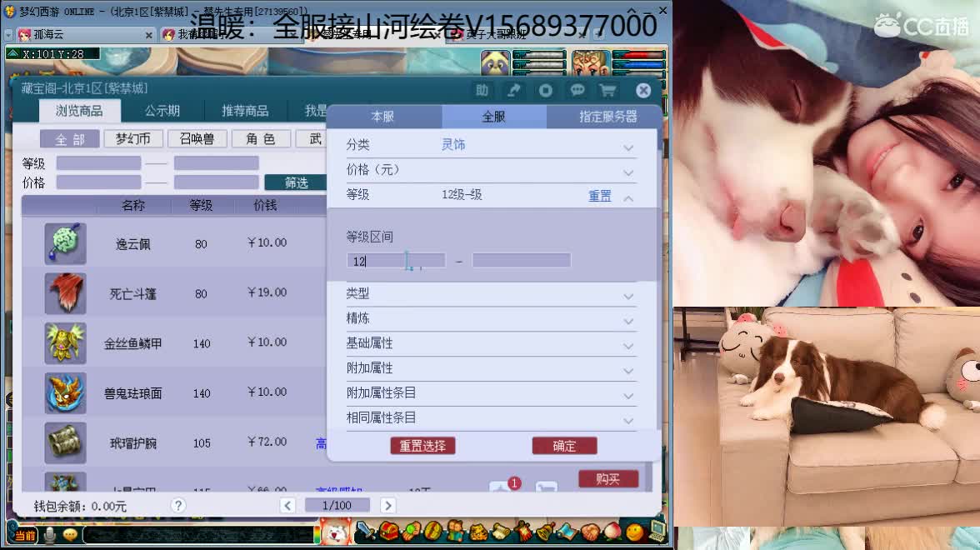Click the microphone icon in chat bar
Viewport: 980px width, 550px height.
click(x=51, y=535)
